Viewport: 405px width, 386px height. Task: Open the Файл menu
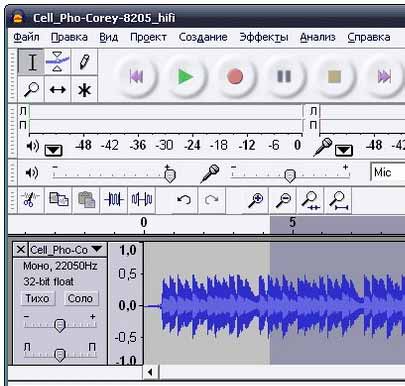26,37
